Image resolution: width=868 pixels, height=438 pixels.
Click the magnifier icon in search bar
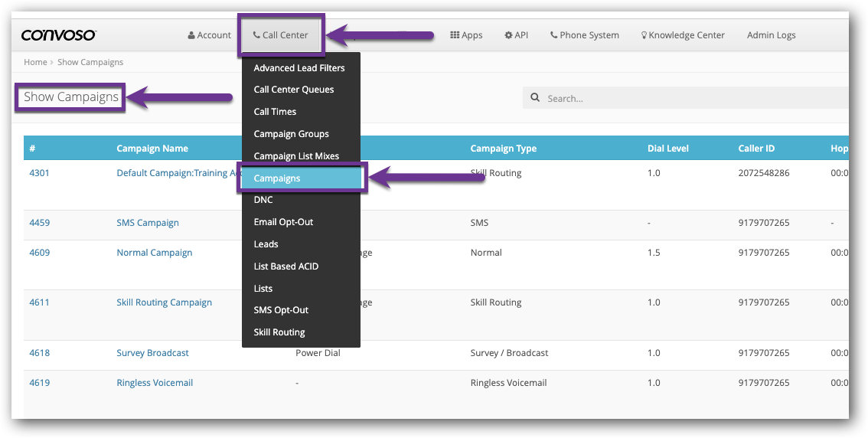[x=534, y=98]
